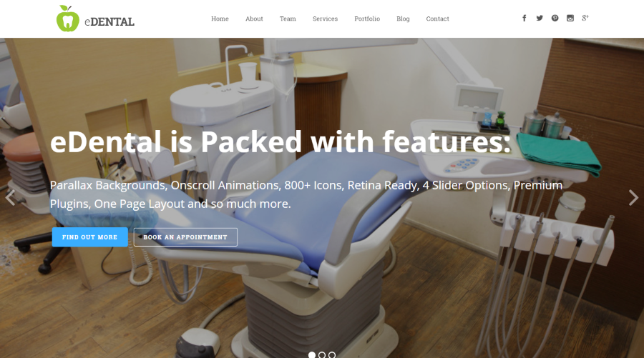Open the Services menu item
This screenshot has width=644, height=358.
point(326,19)
